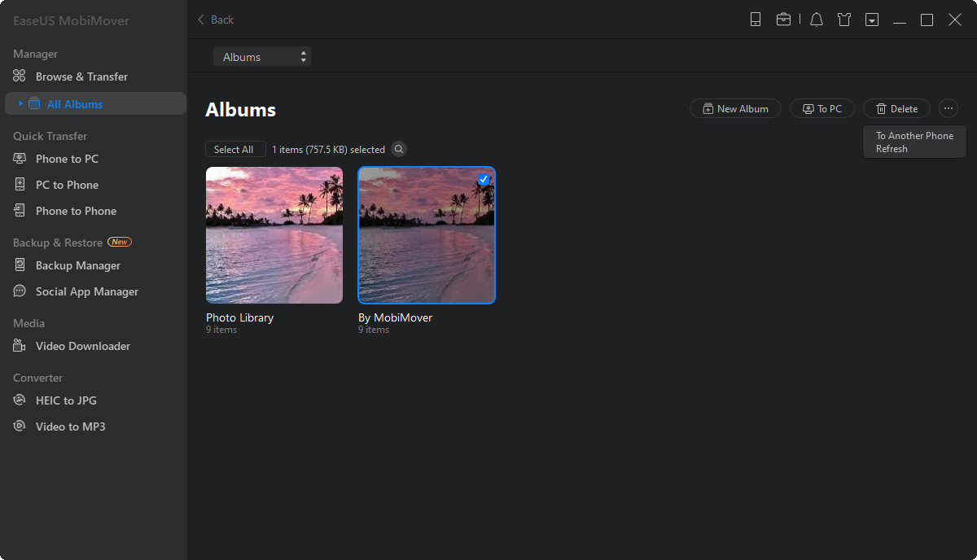
Task: Delete the selected album
Action: 896,108
